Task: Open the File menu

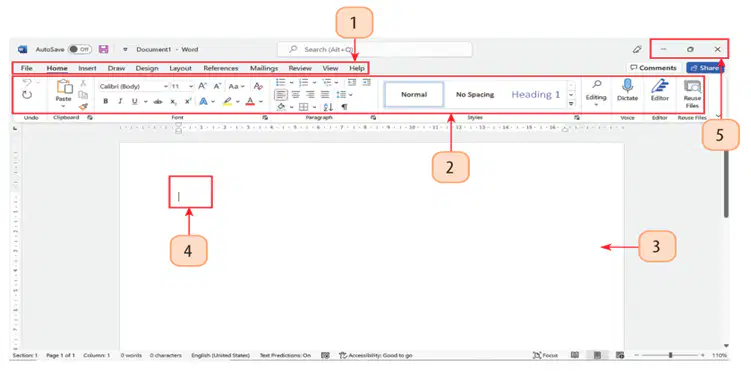Action: tap(27, 68)
